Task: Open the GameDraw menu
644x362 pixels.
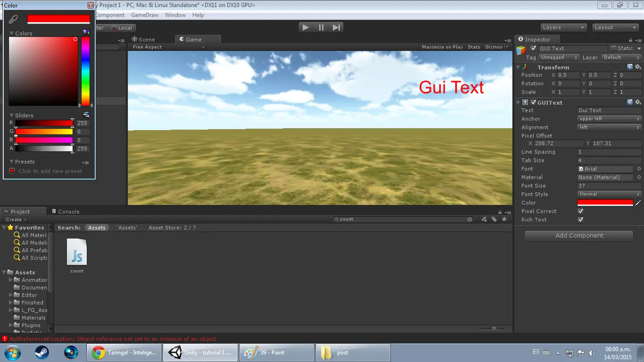Action: (x=145, y=15)
